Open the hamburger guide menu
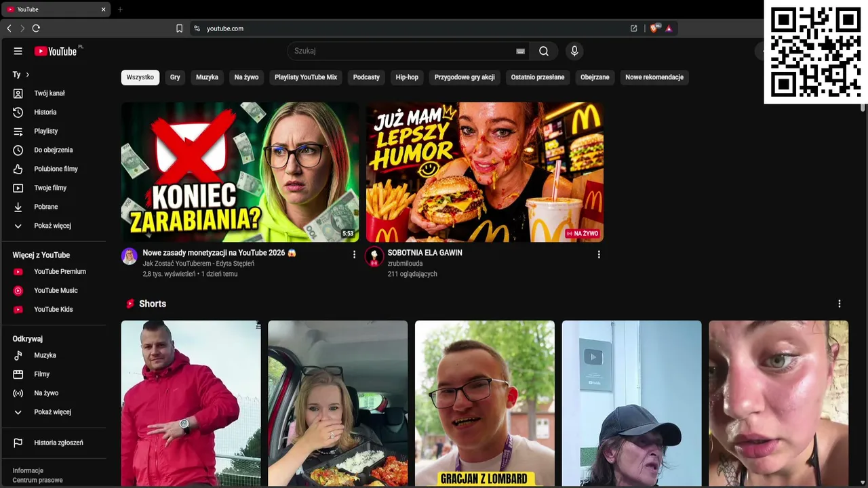Viewport: 868px width, 488px height. [18, 51]
